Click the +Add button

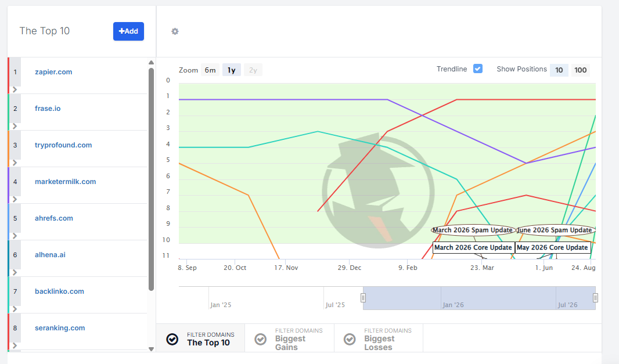[x=128, y=31]
